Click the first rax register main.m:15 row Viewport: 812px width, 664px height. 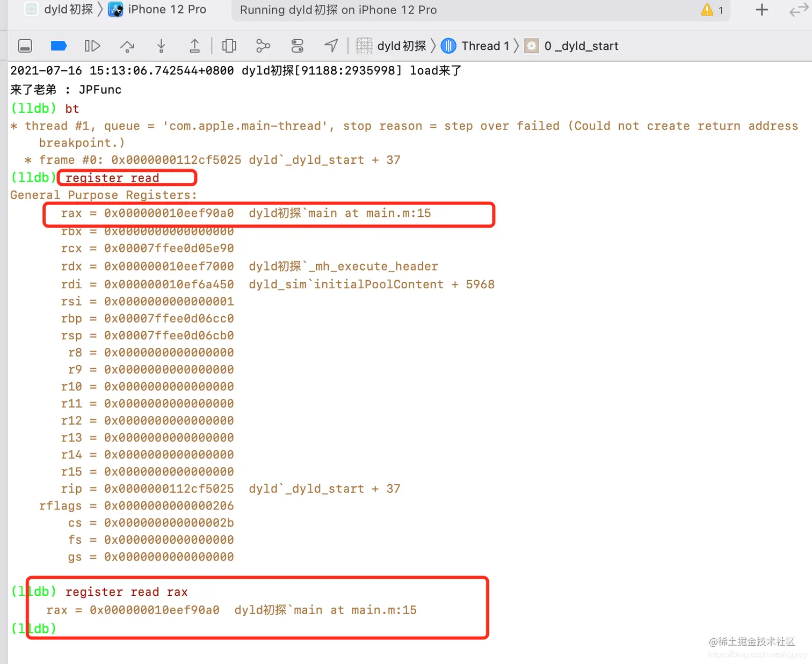pos(246,214)
